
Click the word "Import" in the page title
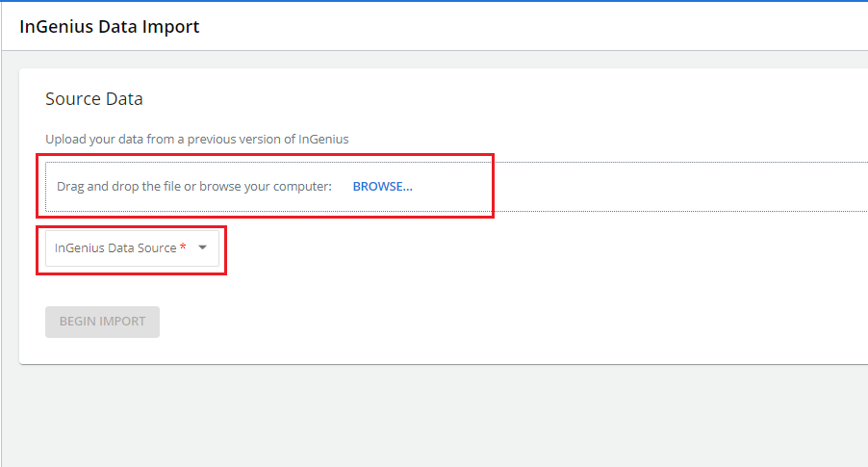click(x=173, y=27)
